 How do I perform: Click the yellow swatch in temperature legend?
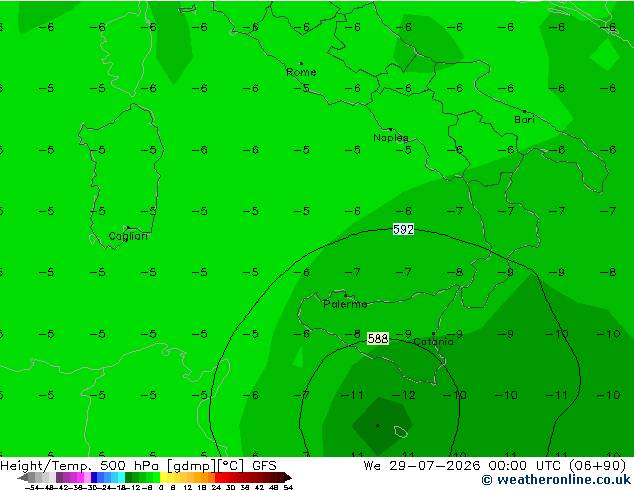pyautogui.click(x=163, y=477)
